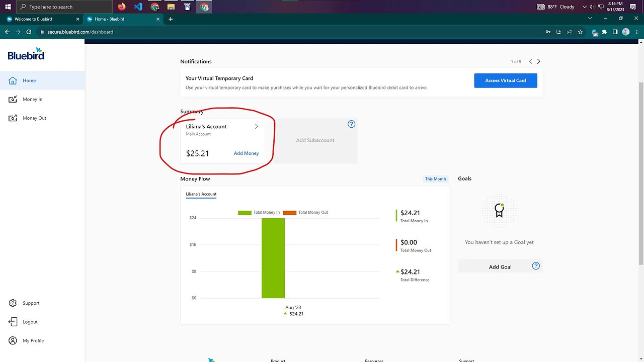
Task: Open the help icon next to Add Goal
Action: pyautogui.click(x=536, y=266)
